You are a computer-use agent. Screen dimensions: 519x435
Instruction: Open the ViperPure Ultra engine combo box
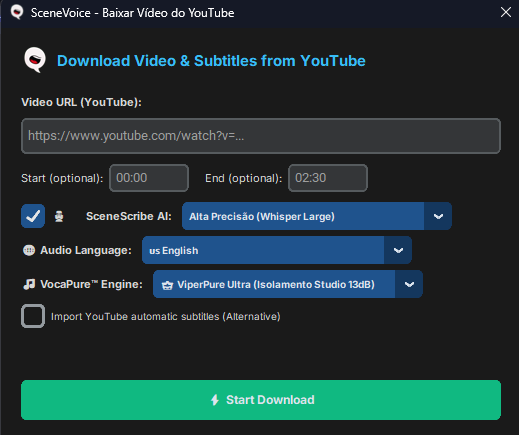coord(288,284)
